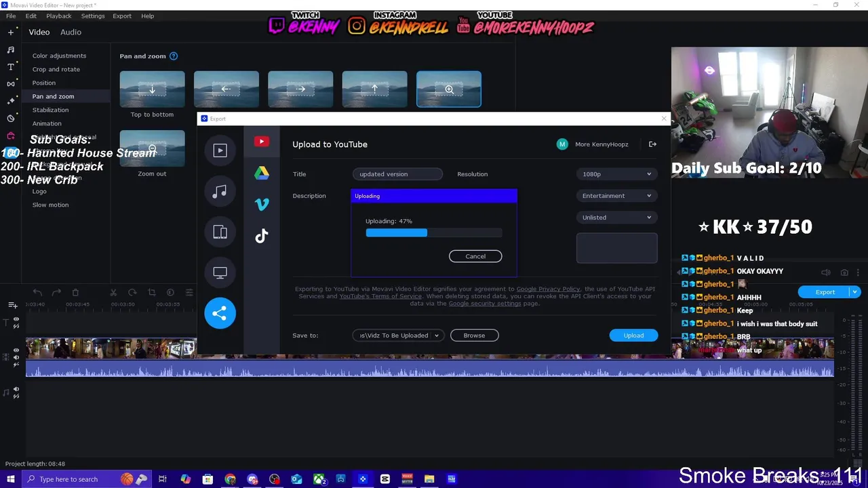
Task: Toggle video track visibility eye
Action: pyautogui.click(x=16, y=350)
